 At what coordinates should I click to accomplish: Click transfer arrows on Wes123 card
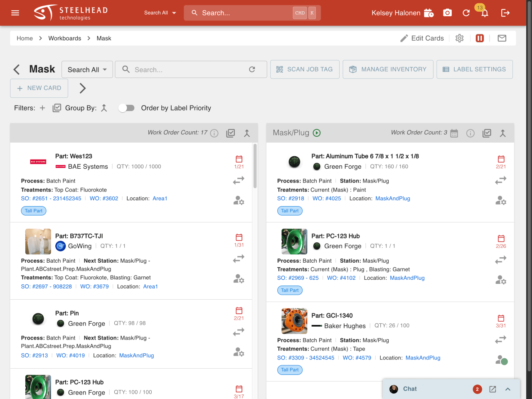(239, 180)
